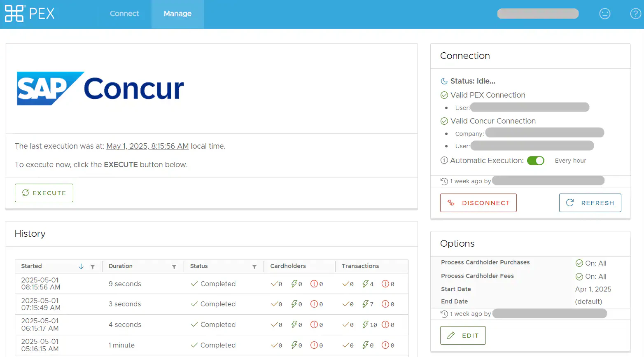Click the Status column header
The image size is (644, 357).
[x=199, y=266]
